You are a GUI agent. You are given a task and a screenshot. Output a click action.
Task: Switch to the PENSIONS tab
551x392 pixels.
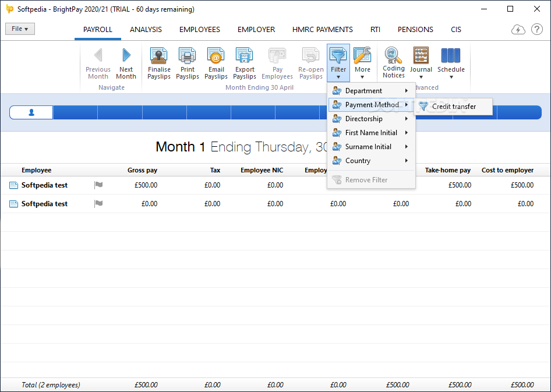415,30
